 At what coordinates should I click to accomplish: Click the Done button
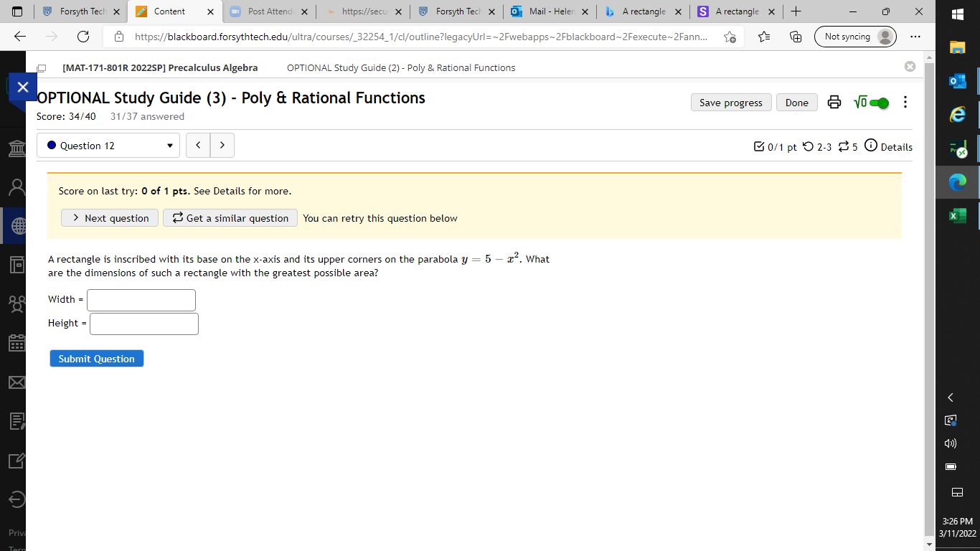[x=797, y=103]
